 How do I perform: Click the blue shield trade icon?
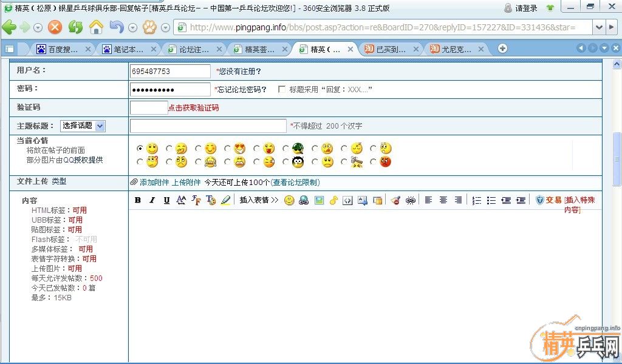(x=539, y=200)
